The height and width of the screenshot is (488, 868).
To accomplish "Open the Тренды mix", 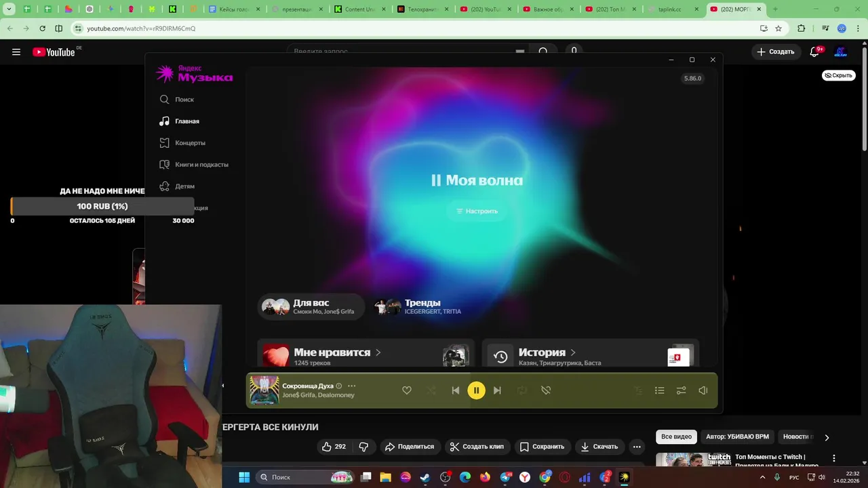I will tap(418, 307).
